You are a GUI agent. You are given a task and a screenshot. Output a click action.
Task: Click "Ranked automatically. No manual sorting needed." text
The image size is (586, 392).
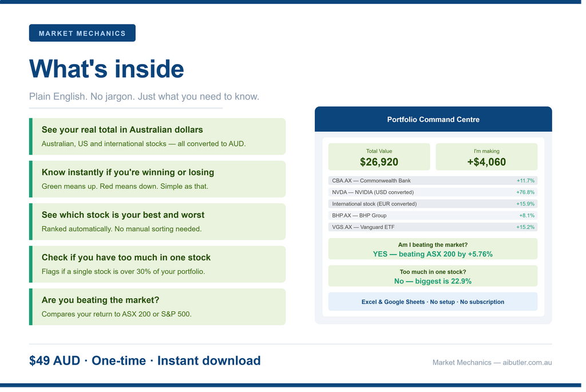pos(121,229)
